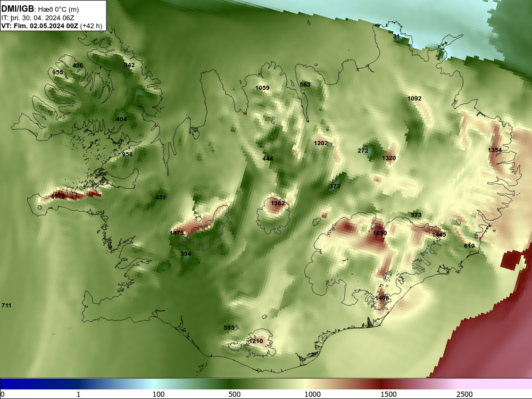Click the 1202 map value
This screenshot has height=399, width=532.
[321, 143]
